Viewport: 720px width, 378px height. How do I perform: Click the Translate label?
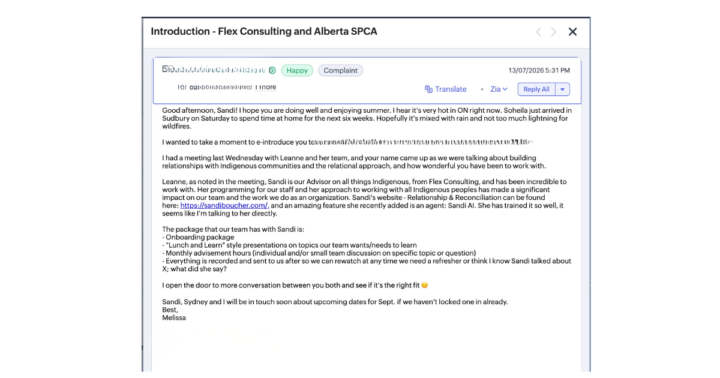450,89
